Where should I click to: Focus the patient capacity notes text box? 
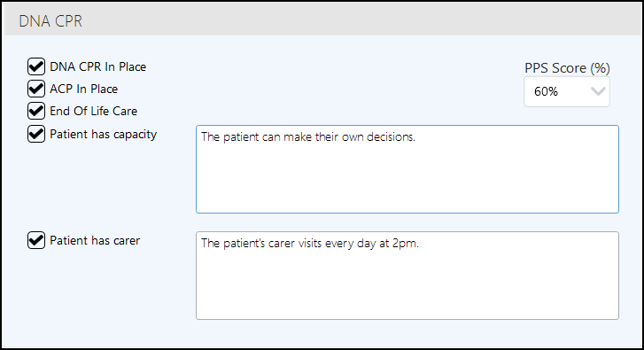[407, 169]
